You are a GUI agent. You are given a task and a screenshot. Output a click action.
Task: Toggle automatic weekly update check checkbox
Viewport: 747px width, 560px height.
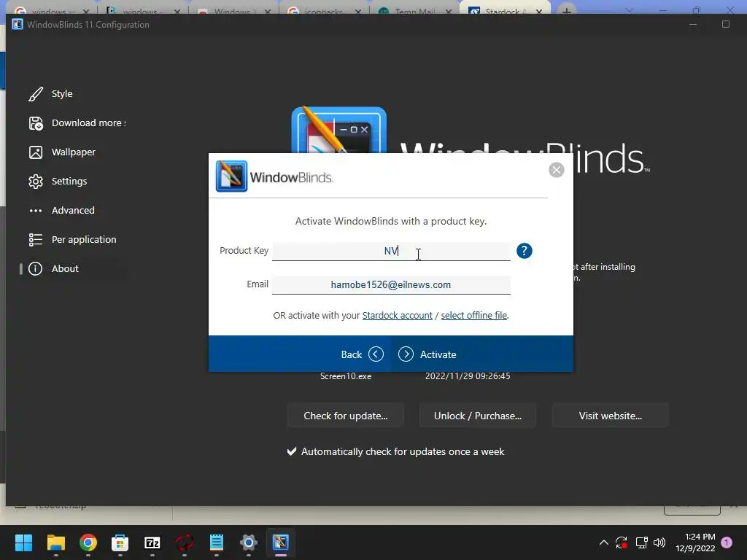[x=292, y=451]
